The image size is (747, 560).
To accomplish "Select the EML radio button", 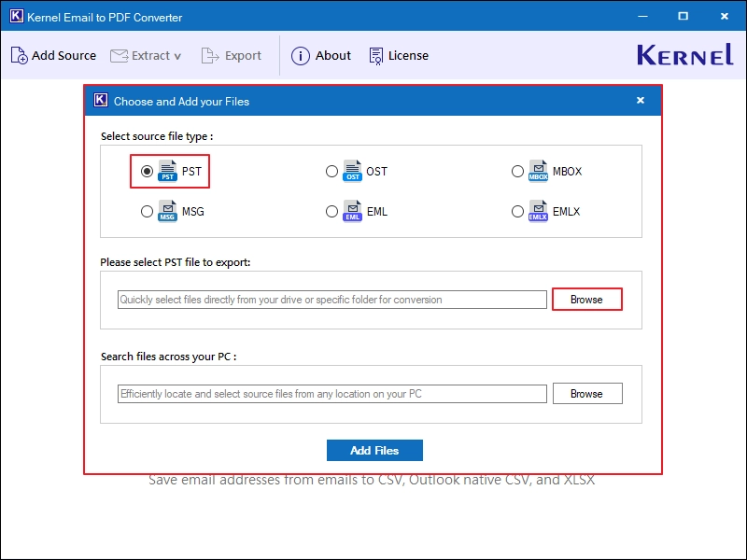I will click(331, 212).
